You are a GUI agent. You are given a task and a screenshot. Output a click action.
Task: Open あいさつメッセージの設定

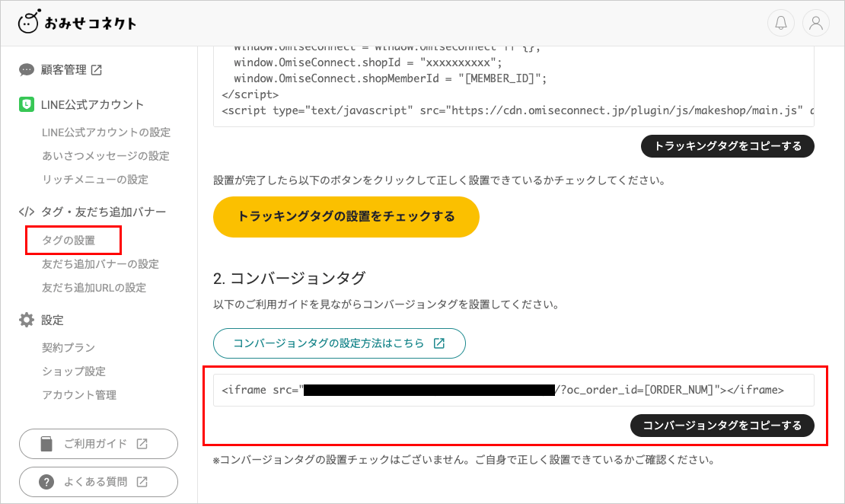pyautogui.click(x=106, y=156)
